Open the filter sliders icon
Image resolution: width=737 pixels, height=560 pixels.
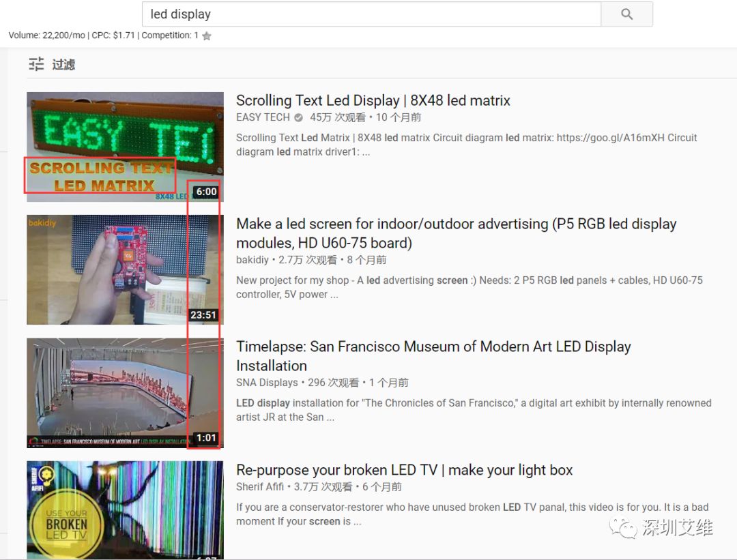click(x=36, y=64)
